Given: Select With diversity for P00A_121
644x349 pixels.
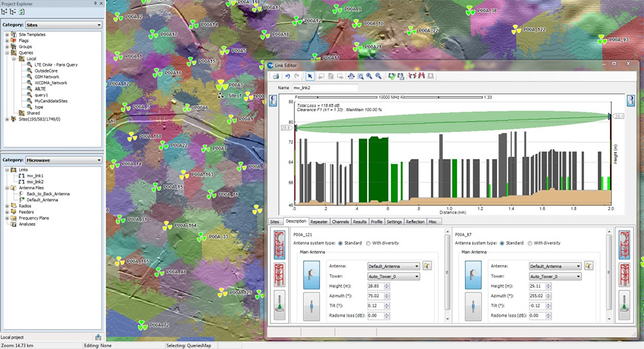Looking at the screenshot, I should tap(368, 243).
